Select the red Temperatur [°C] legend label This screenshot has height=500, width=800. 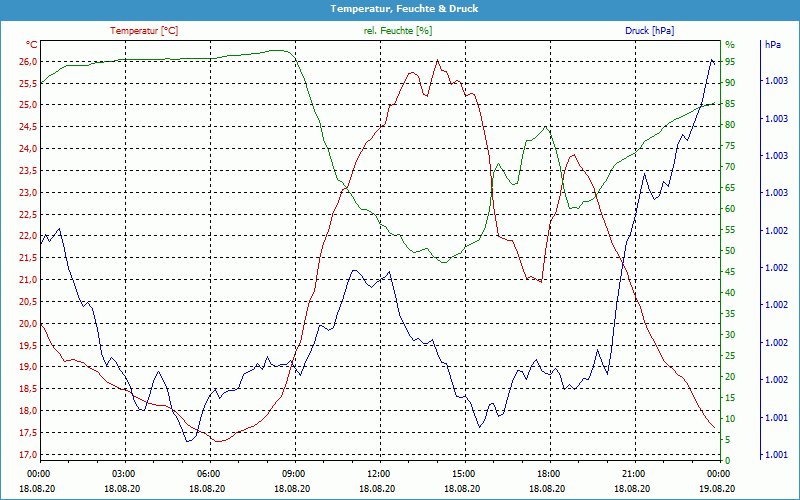144,31
